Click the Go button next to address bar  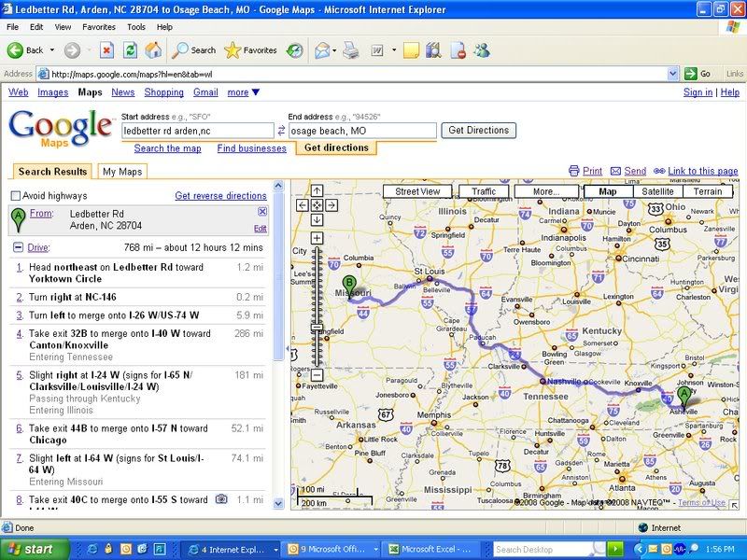[698, 74]
